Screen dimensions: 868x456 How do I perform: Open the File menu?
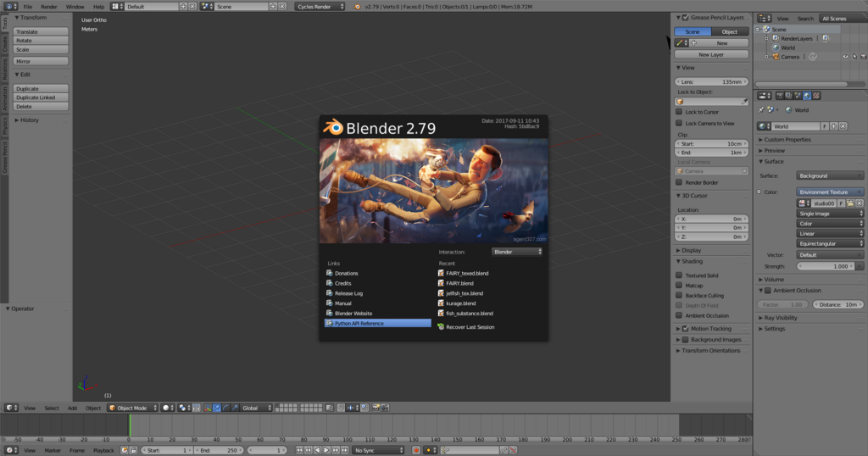coord(28,7)
